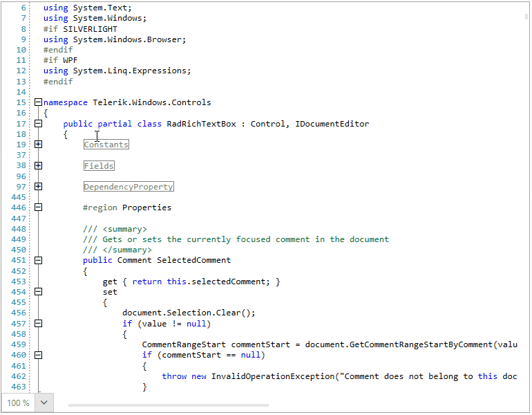This screenshot has height=415, width=532.
Task: Click the text 'using System.Text;'
Action: click(x=88, y=8)
